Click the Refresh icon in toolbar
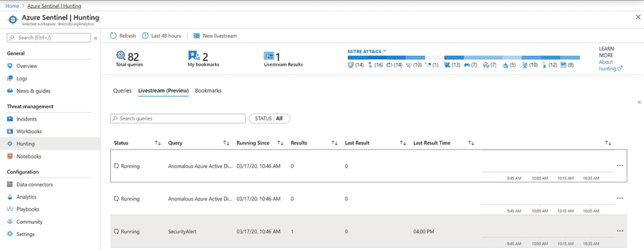644x250 pixels. 113,36
